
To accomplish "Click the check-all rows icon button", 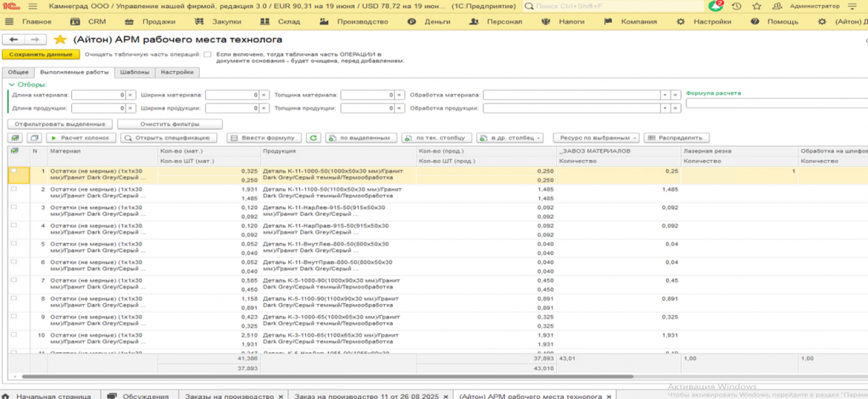I will click(15, 137).
